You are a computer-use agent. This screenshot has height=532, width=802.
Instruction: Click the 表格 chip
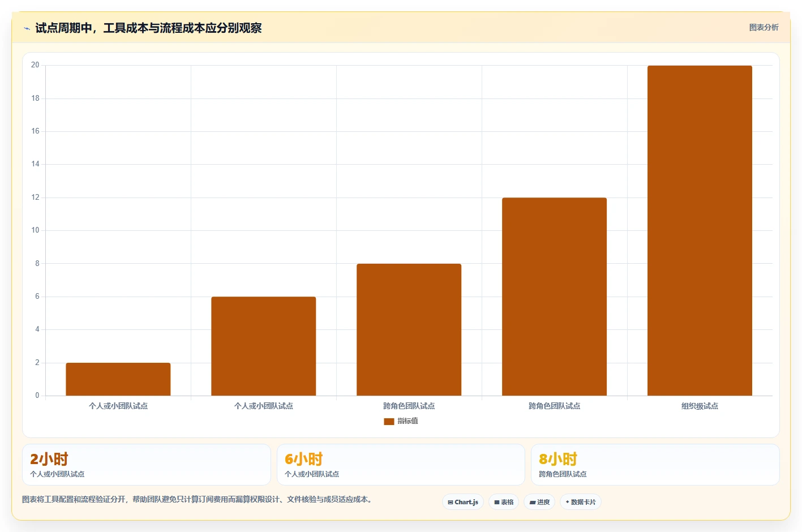[x=504, y=502]
